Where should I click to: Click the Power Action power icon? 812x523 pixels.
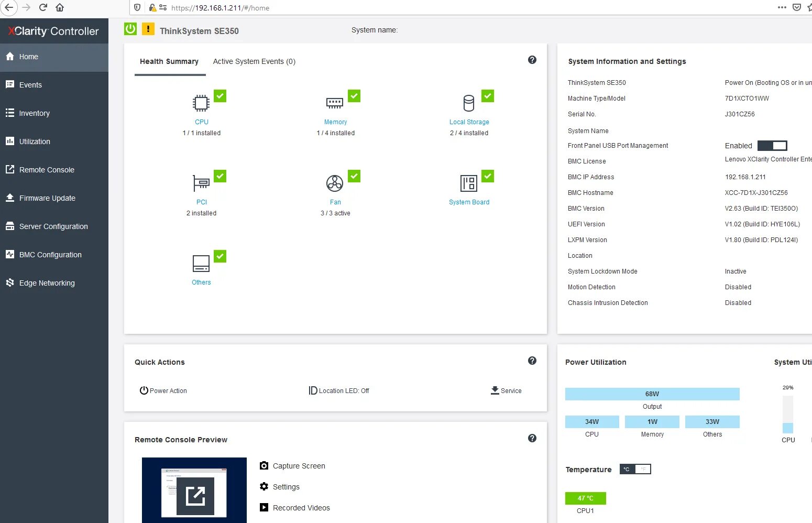coord(144,390)
